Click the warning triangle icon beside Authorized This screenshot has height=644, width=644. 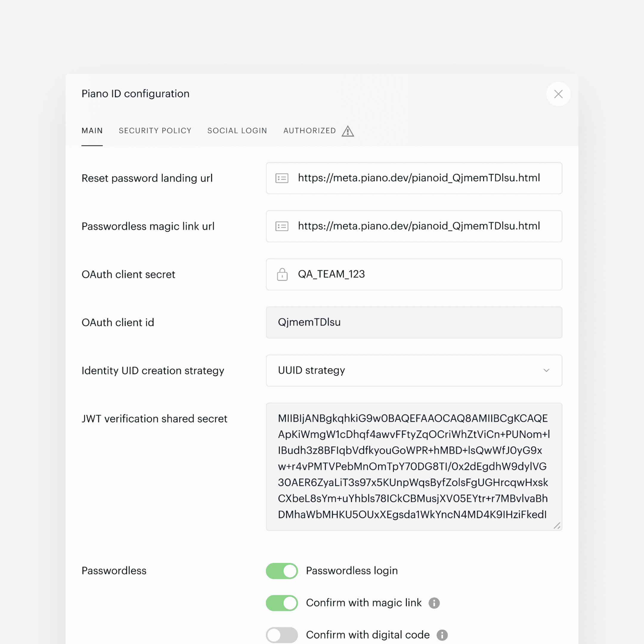pyautogui.click(x=348, y=131)
